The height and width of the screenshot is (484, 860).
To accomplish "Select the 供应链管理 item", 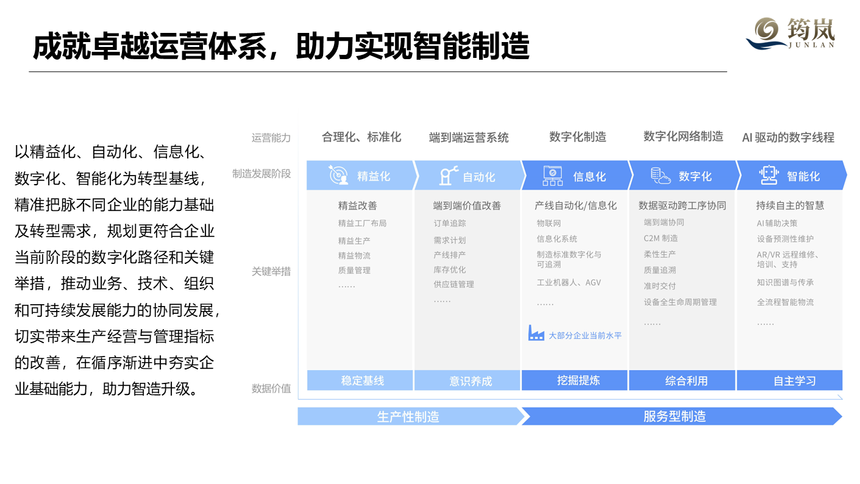I will click(x=454, y=284).
